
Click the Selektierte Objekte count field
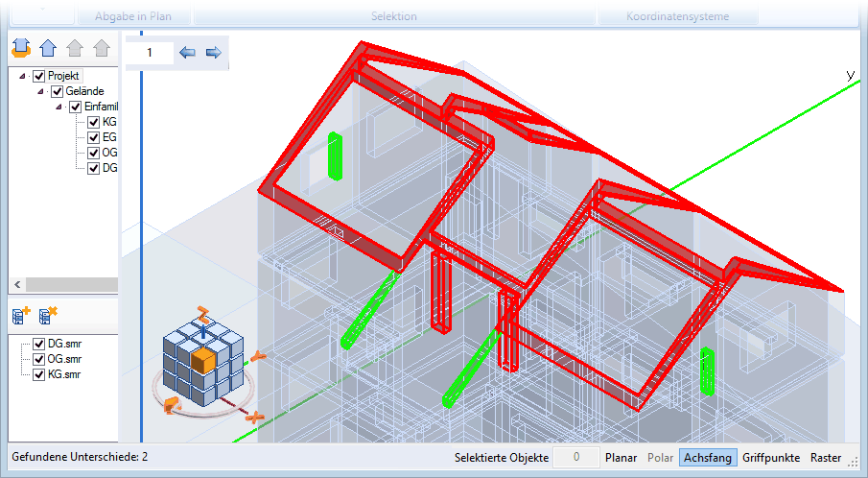click(x=576, y=458)
